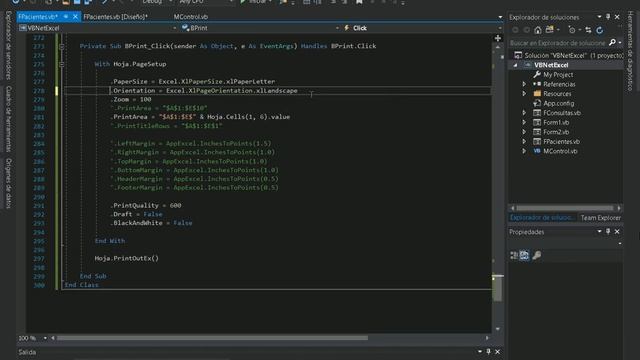This screenshot has height=360, width=640.
Task: Open the Propiedades object selector dropdown
Action: pos(620,243)
